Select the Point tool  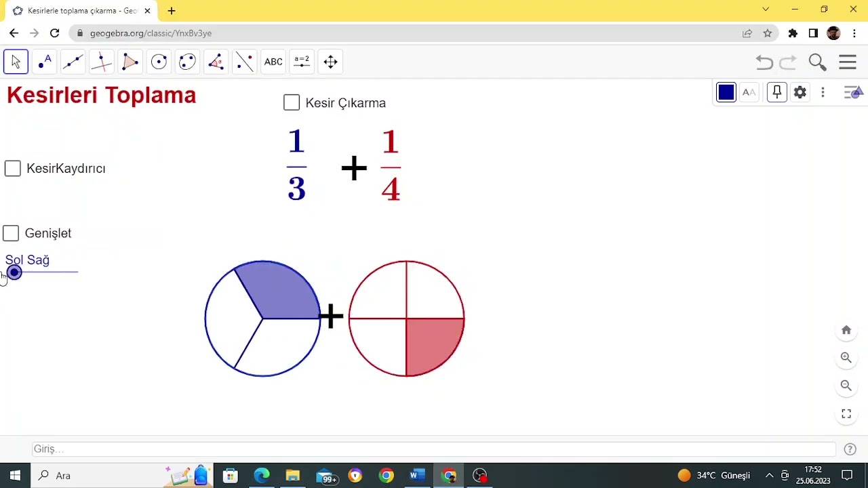45,62
